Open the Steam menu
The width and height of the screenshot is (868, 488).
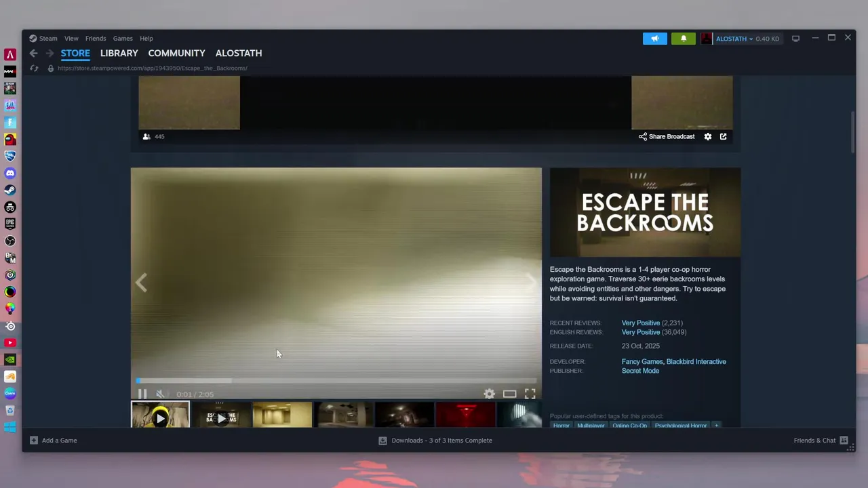pyautogui.click(x=43, y=39)
